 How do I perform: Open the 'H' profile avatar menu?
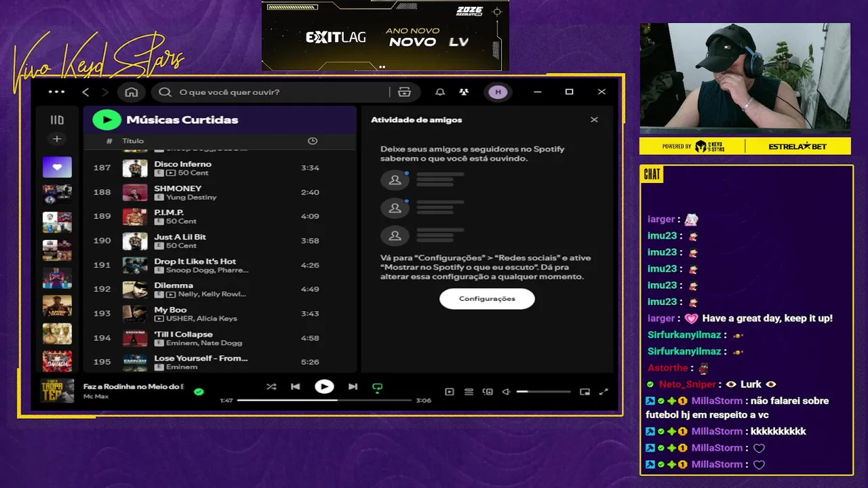pos(498,92)
